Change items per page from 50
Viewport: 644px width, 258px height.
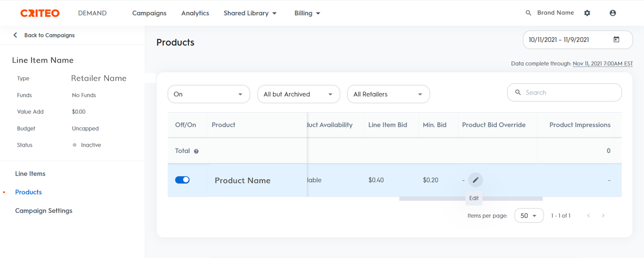click(x=529, y=216)
